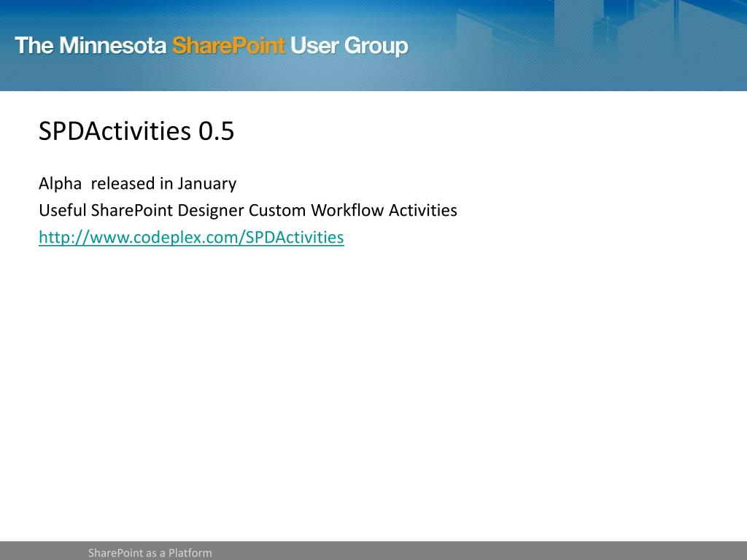Click the line 'Alpha released in January'
Screen dimensions: 747x560
coord(137,184)
